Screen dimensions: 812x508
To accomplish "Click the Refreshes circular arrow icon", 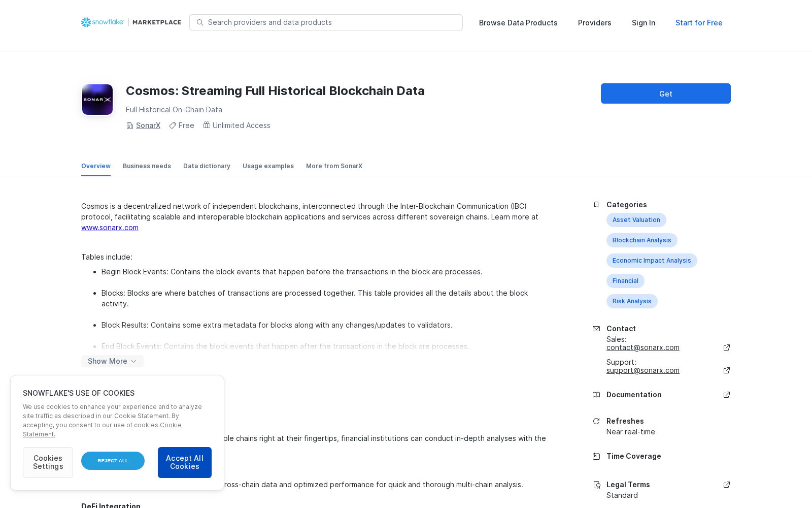I will [x=596, y=421].
